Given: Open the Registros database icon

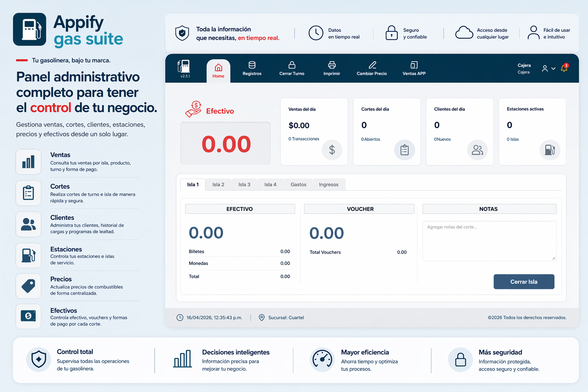Looking at the screenshot, I should click(252, 65).
